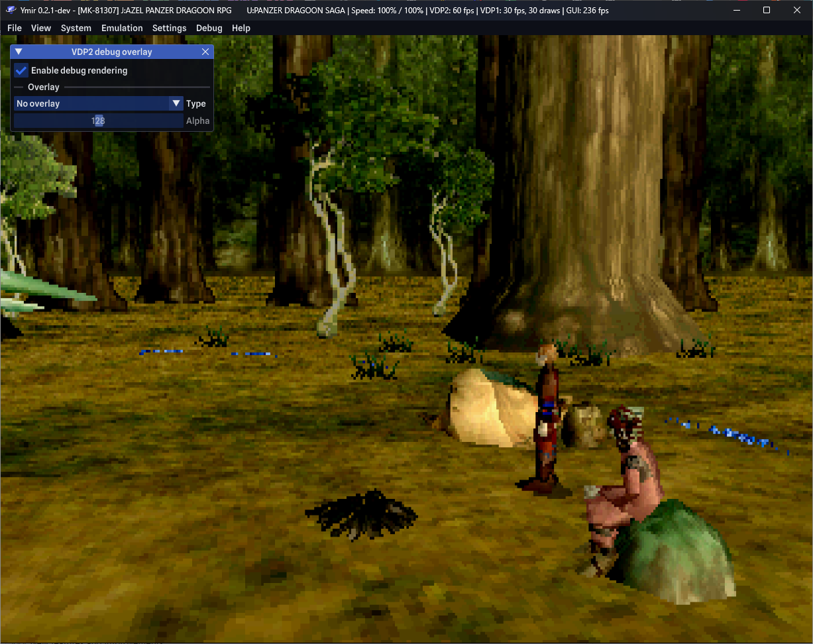Open the File menu

(14, 28)
